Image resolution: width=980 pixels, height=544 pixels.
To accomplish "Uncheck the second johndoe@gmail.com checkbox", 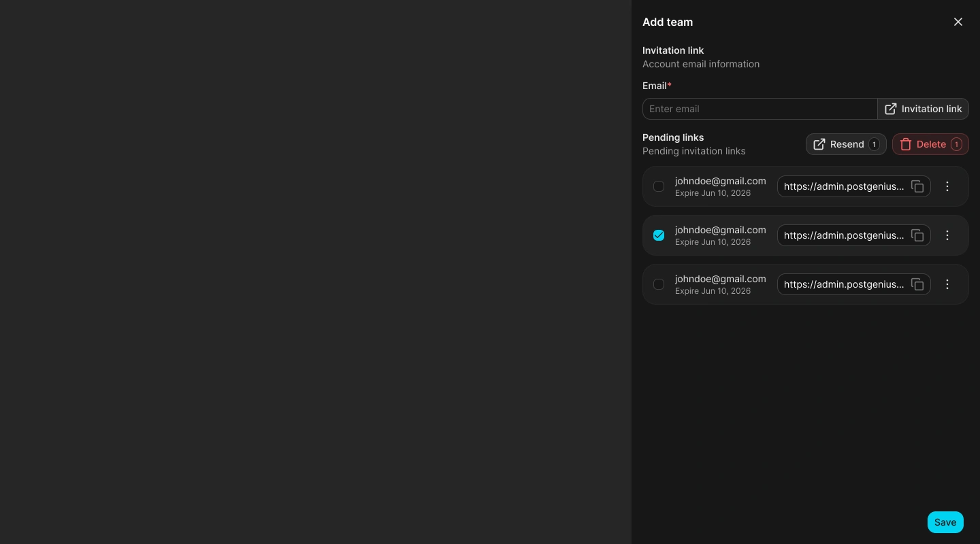I will 659,235.
